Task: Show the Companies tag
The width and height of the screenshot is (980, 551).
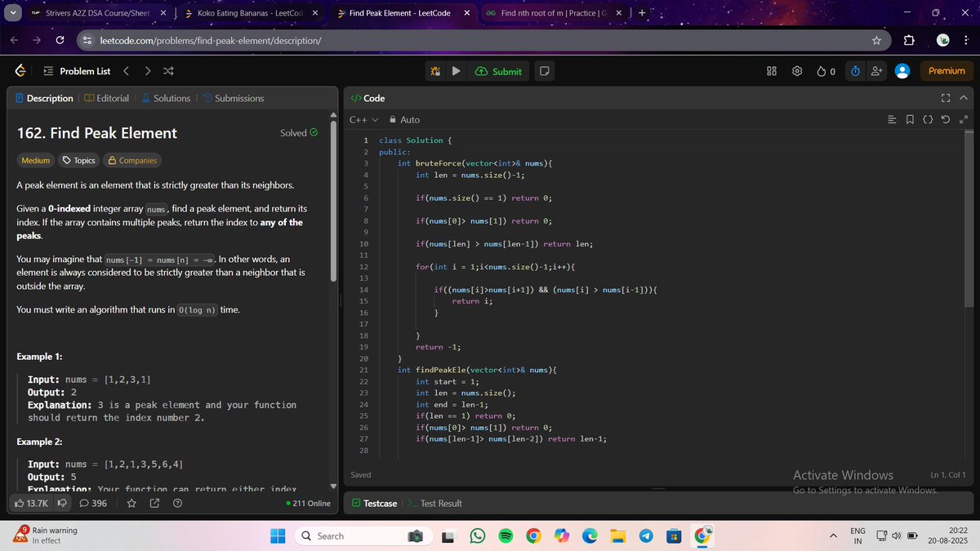Action: (132, 161)
